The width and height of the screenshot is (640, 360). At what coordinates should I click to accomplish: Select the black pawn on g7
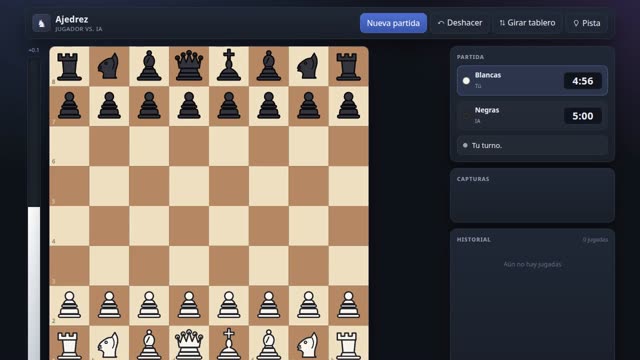pyautogui.click(x=308, y=106)
